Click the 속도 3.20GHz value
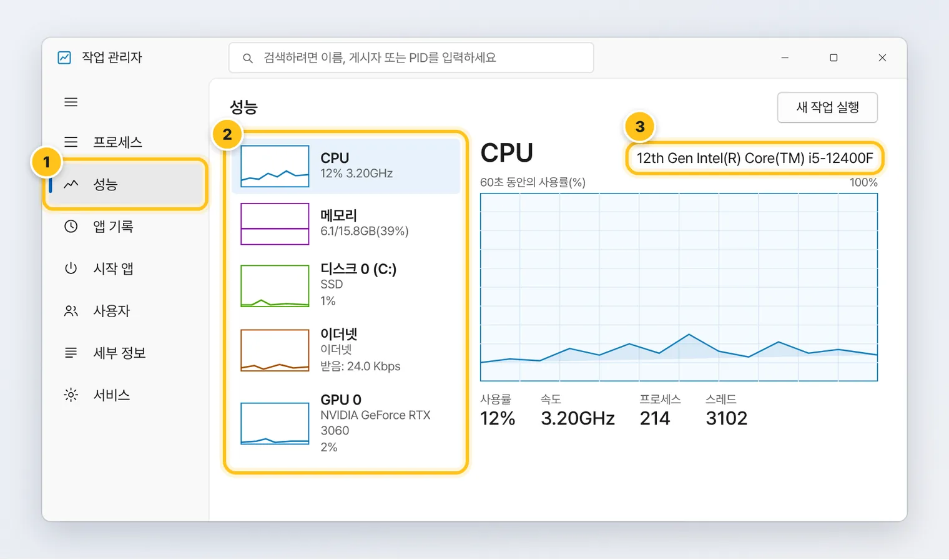Screen dimensions: 949x560 pyautogui.click(x=578, y=418)
